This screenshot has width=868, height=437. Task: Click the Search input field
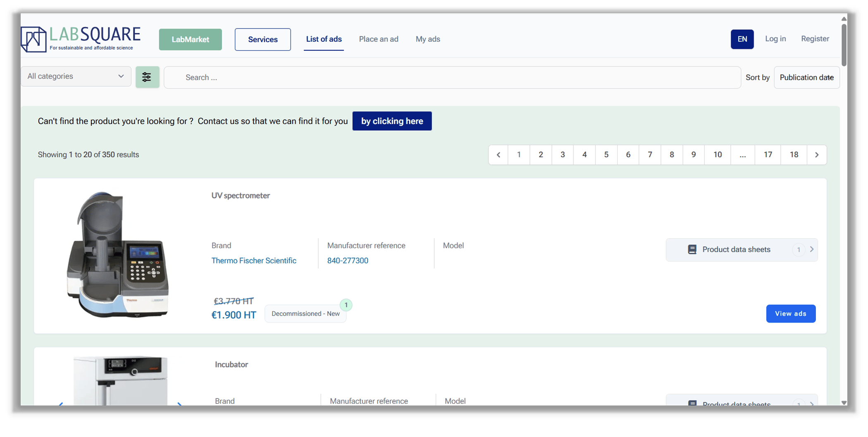452,77
